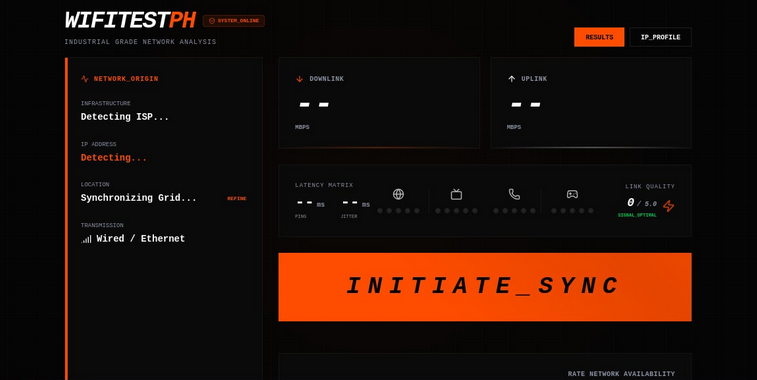Click the rating dots under the globe icon
757x380 pixels.
(398, 211)
